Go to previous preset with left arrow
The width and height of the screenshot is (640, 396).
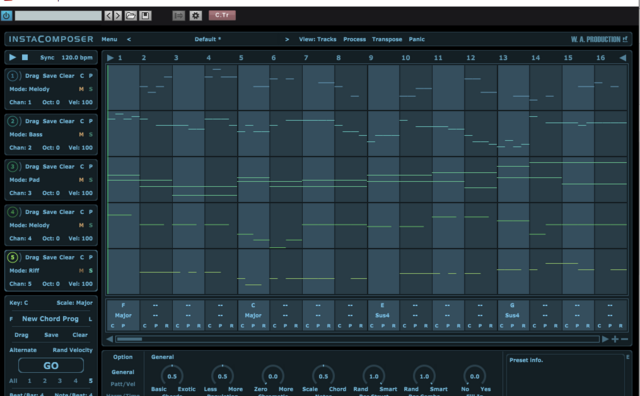108,16
